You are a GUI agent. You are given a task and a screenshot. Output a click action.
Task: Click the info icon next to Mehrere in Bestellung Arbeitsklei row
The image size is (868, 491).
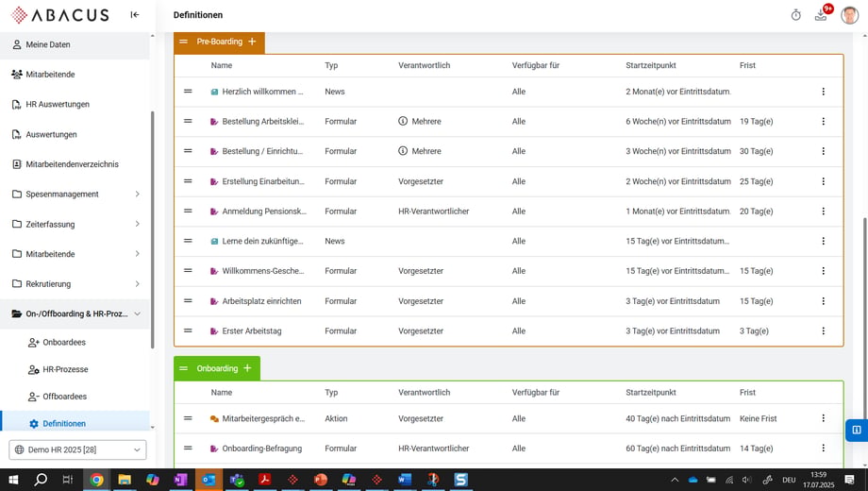[403, 121]
